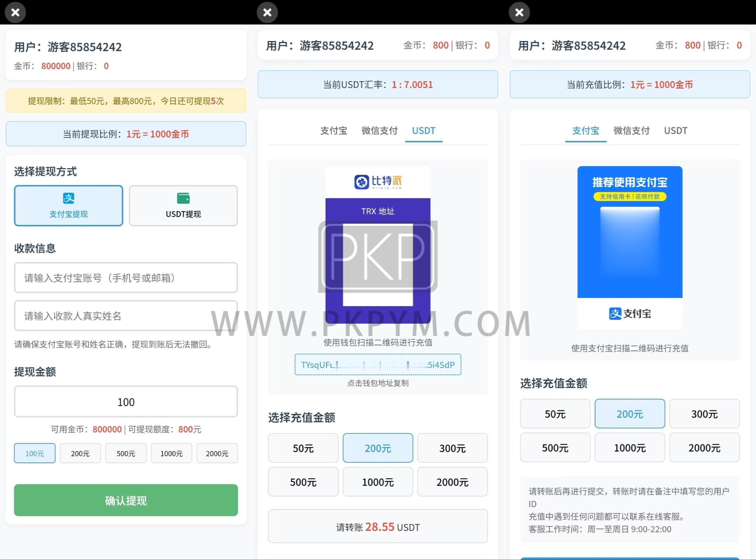The height and width of the screenshot is (560, 756).
Task: Pick 300元 in the Alipay recharge panel
Action: (x=705, y=414)
